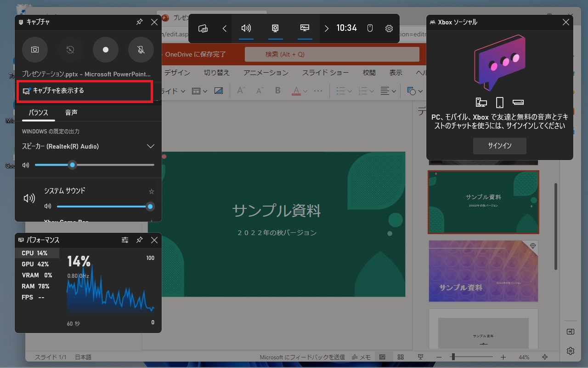Click Microsoft にフィードバックを送信
The height and width of the screenshot is (368, 588).
click(302, 357)
